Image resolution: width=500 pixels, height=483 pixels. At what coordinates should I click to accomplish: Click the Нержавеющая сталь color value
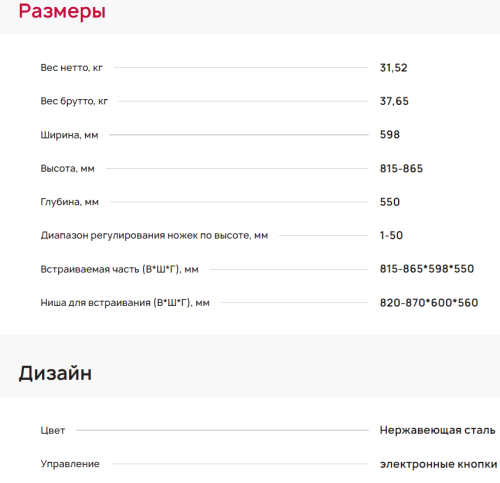pos(437,430)
